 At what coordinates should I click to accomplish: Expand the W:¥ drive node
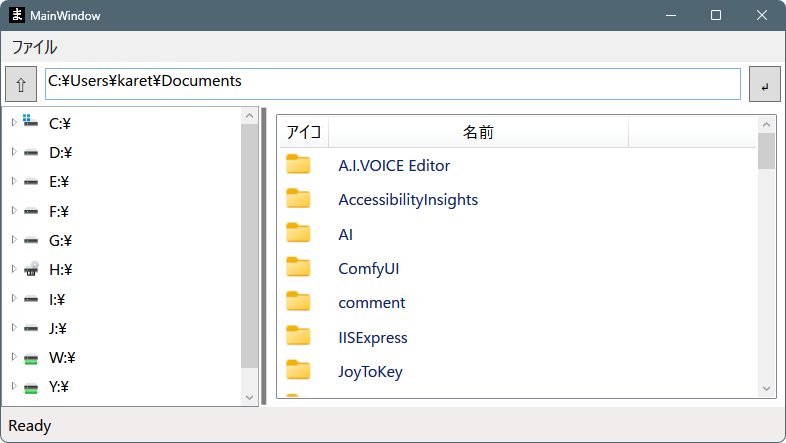[x=14, y=357]
